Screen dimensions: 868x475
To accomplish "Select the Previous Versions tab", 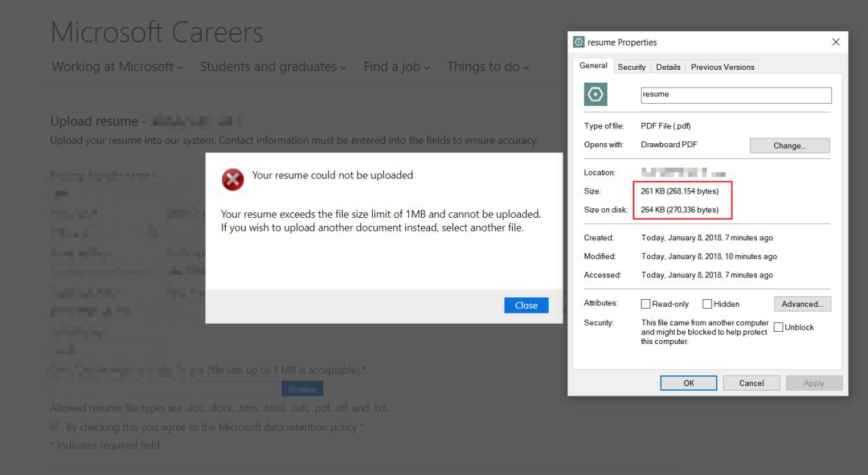I will (722, 67).
